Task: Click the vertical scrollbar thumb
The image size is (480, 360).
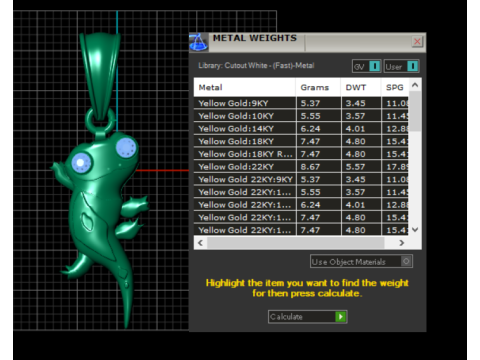Action: coord(415,111)
